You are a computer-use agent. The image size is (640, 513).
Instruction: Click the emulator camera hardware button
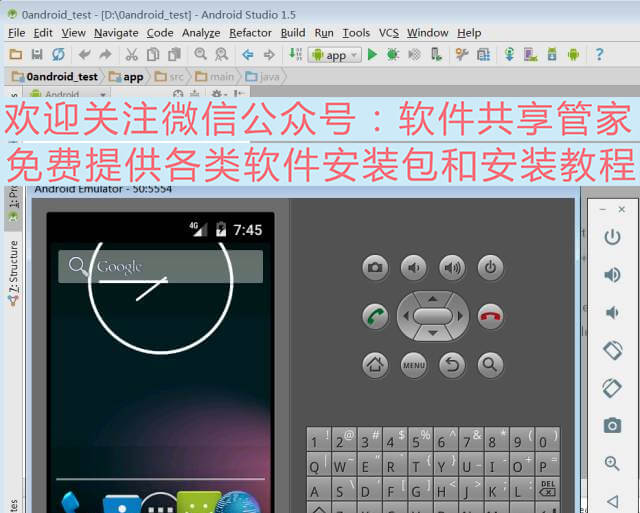pyautogui.click(x=375, y=268)
